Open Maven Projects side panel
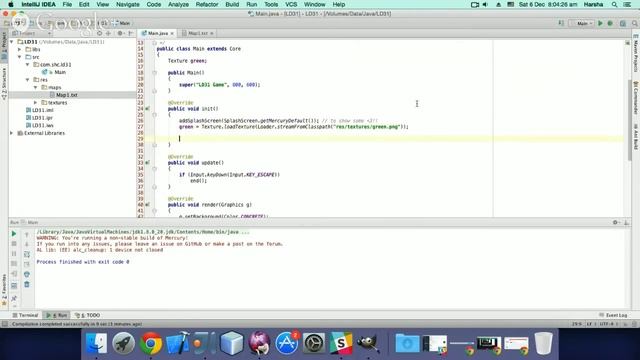 [636, 54]
